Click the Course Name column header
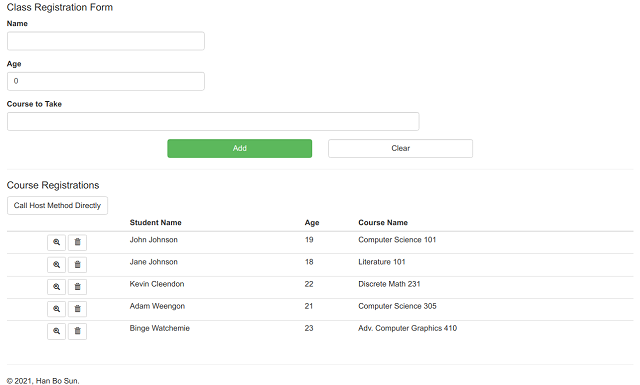This screenshot has height=385, width=640. tap(383, 223)
